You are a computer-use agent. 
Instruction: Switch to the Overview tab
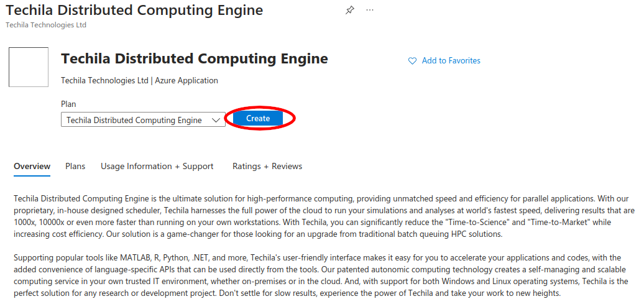(32, 166)
